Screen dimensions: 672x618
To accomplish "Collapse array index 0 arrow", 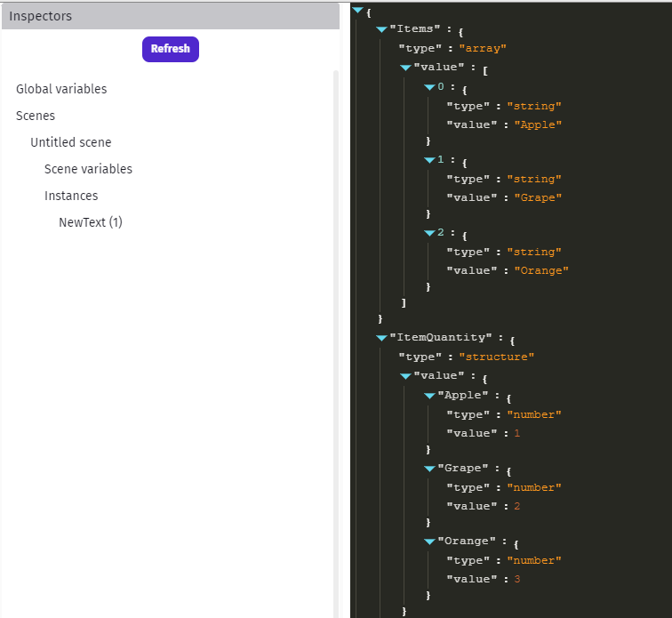I will 429,87.
